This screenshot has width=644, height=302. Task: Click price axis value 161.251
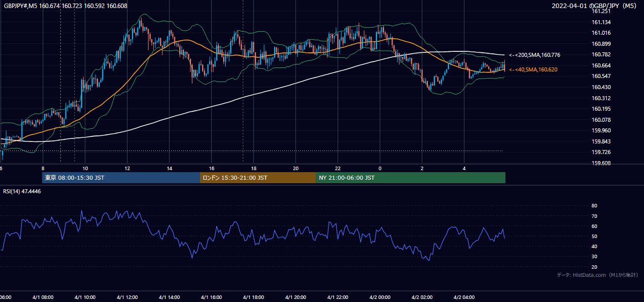601,11
